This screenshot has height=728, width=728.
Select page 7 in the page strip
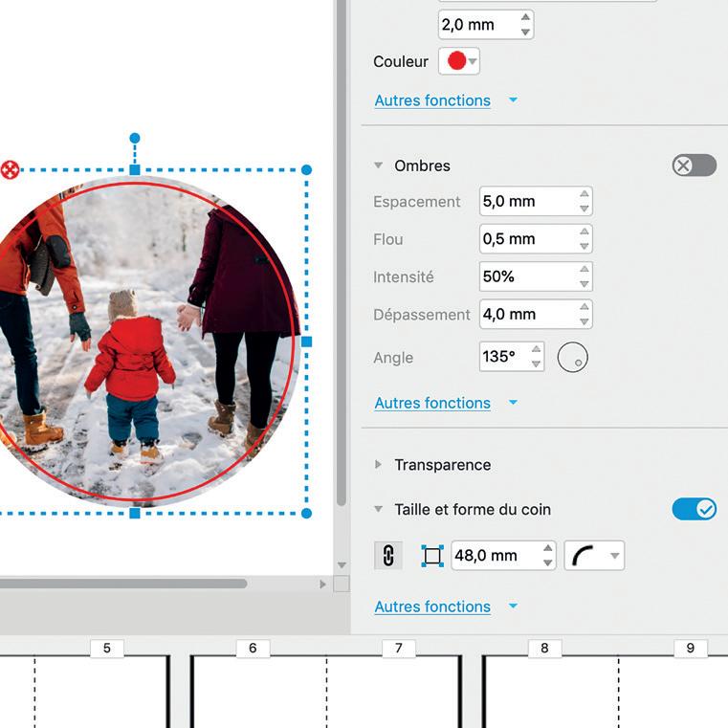pyautogui.click(x=398, y=649)
